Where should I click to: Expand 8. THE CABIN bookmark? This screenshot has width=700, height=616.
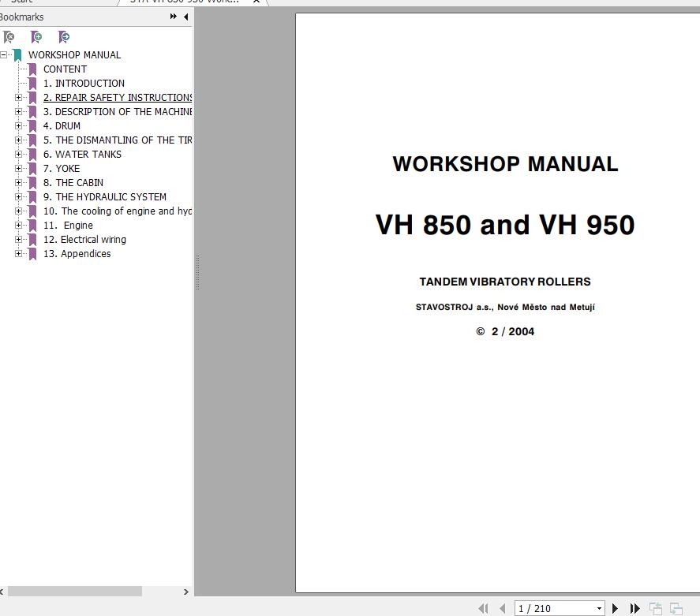coord(18,183)
